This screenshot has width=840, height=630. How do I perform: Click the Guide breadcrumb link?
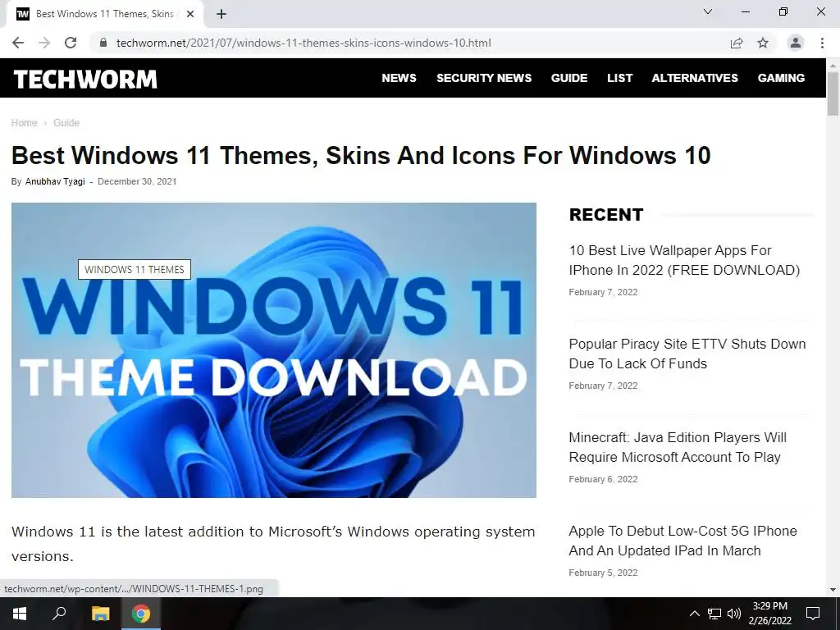(66, 123)
